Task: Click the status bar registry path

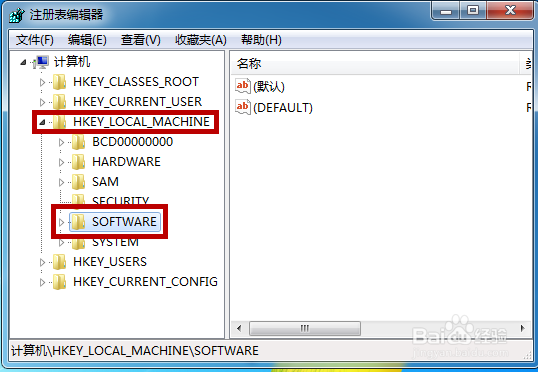Action: tap(135, 351)
